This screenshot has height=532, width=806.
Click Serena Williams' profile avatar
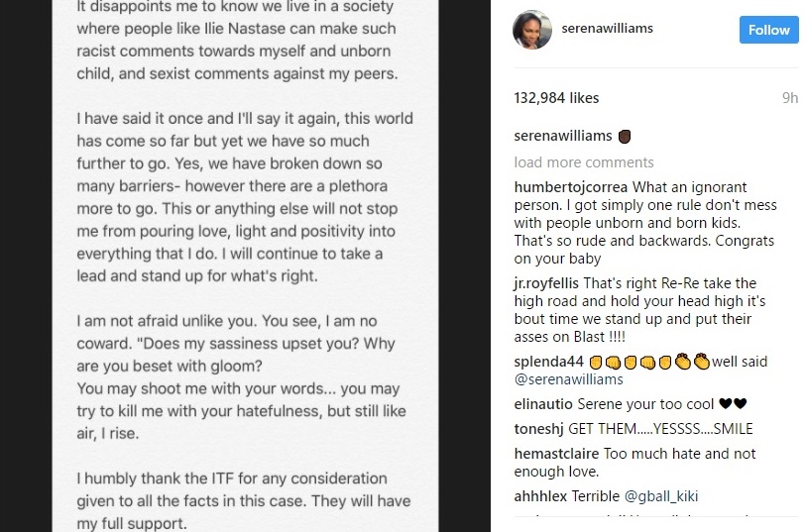[531, 30]
